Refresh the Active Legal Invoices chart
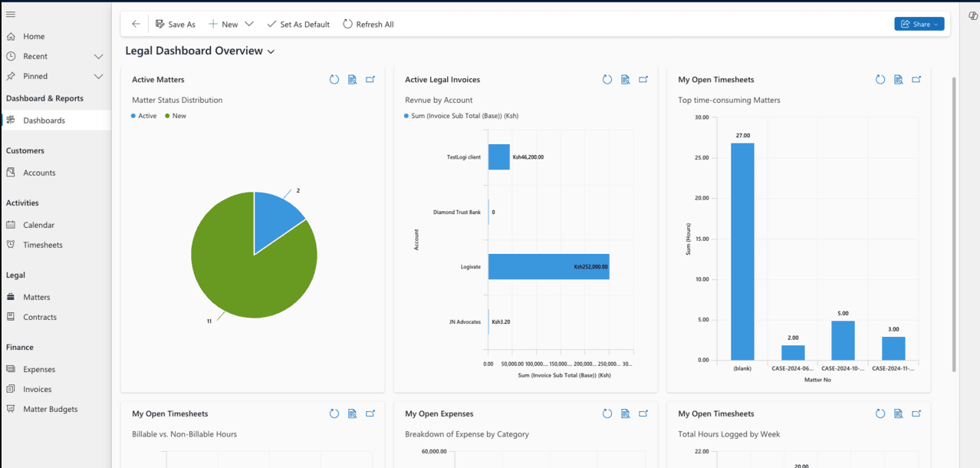The image size is (980, 468). coord(607,80)
